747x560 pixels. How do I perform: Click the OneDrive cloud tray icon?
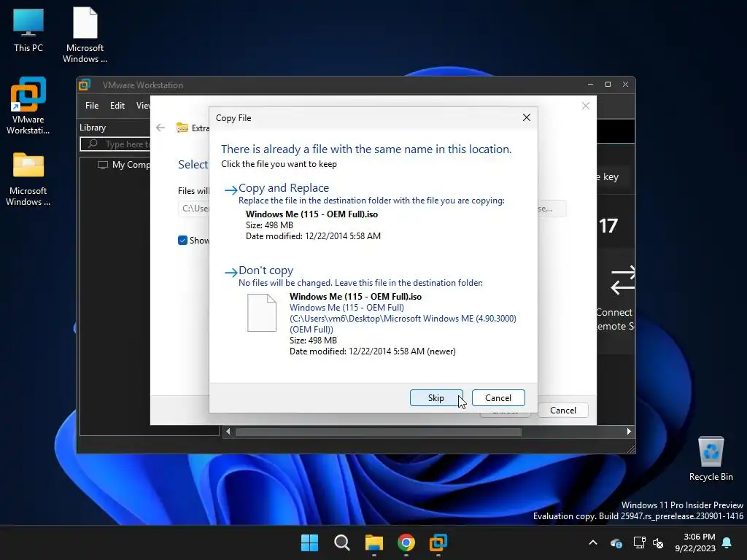(x=616, y=542)
